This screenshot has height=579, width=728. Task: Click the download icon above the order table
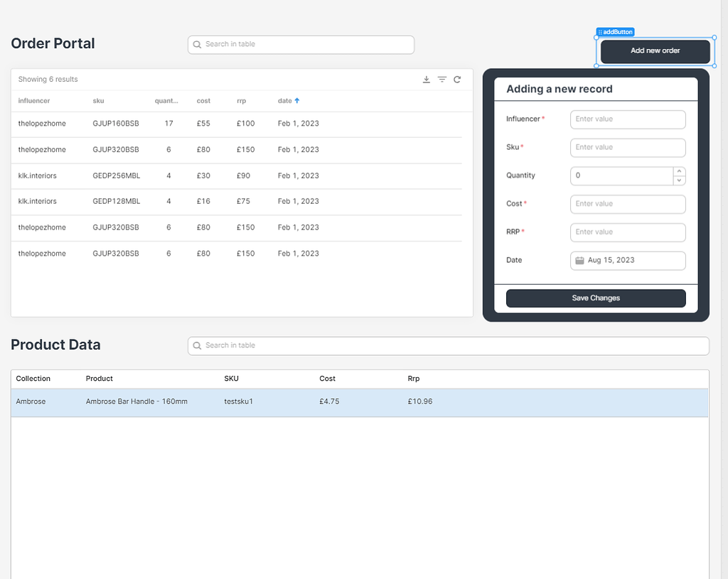pos(427,80)
